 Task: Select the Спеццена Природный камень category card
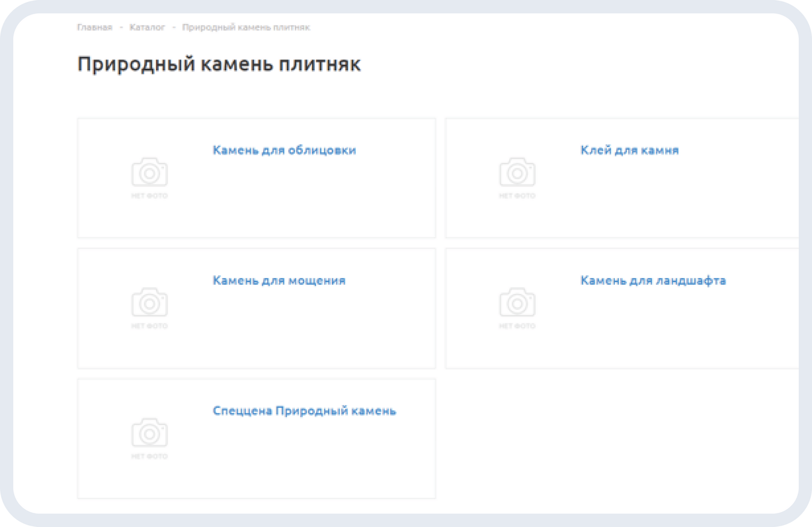[257, 439]
